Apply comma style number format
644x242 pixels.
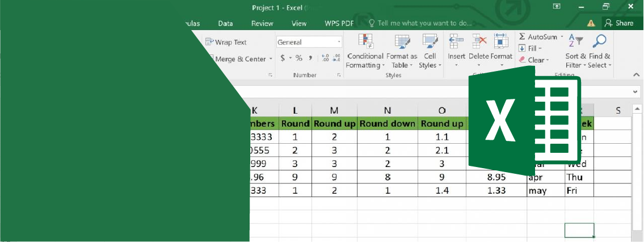coord(310,58)
